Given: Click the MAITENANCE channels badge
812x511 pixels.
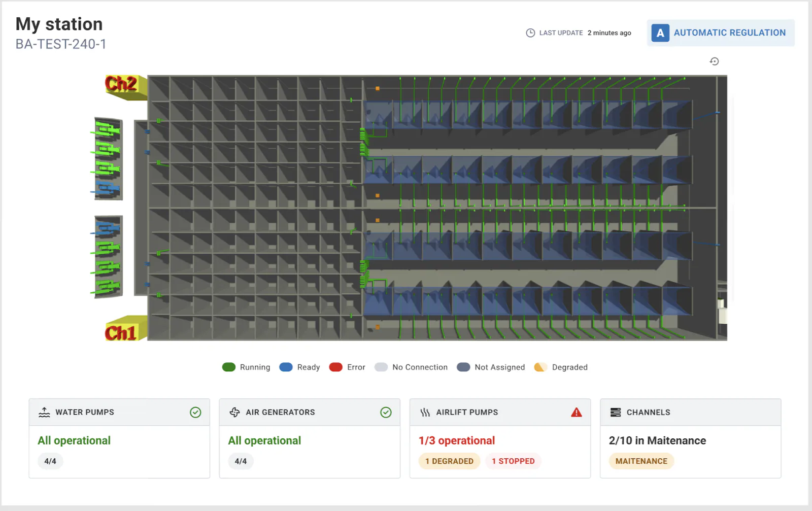Looking at the screenshot, I should tap(641, 461).
